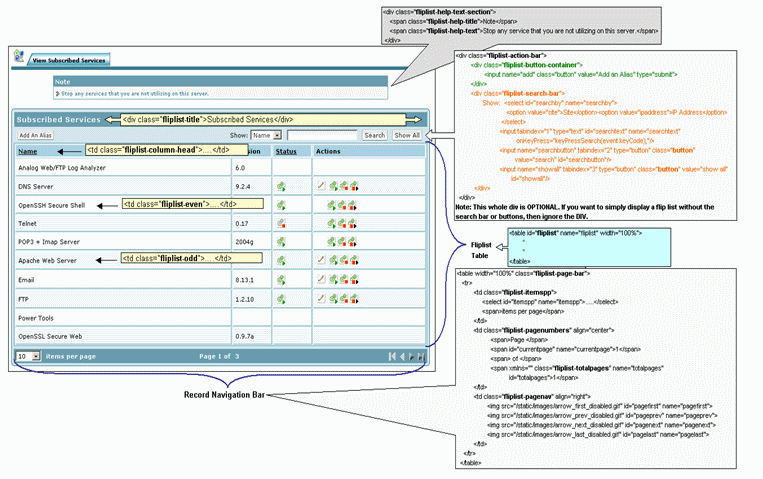The width and height of the screenshot is (763, 479).
Task: Click the pencil edit icon for Apache Web Server
Action: (x=321, y=260)
